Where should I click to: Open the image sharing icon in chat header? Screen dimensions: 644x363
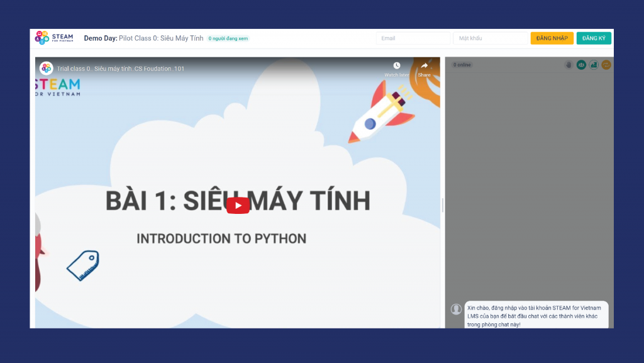click(594, 64)
